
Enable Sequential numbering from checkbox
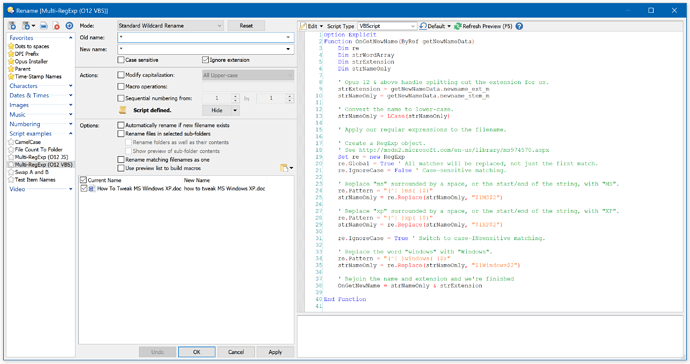click(121, 98)
